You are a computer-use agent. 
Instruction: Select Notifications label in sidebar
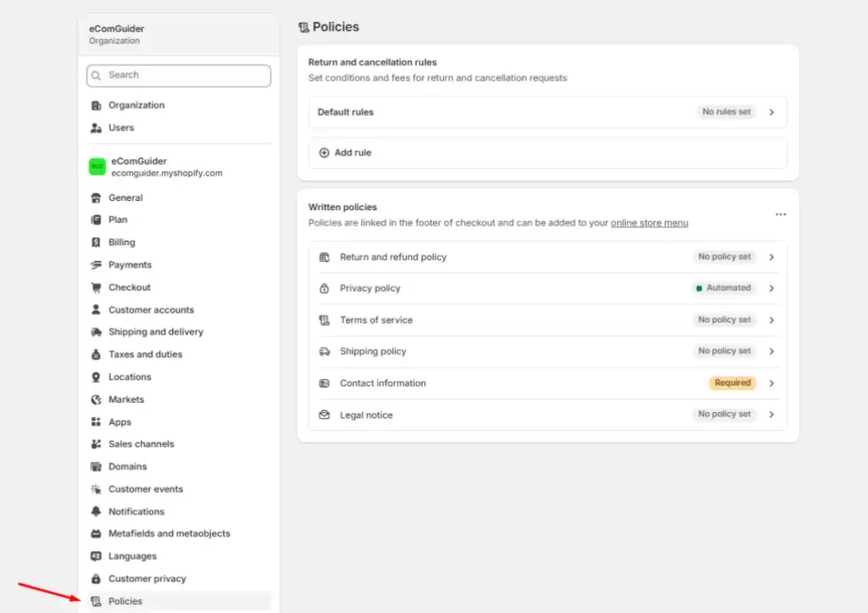pos(136,511)
